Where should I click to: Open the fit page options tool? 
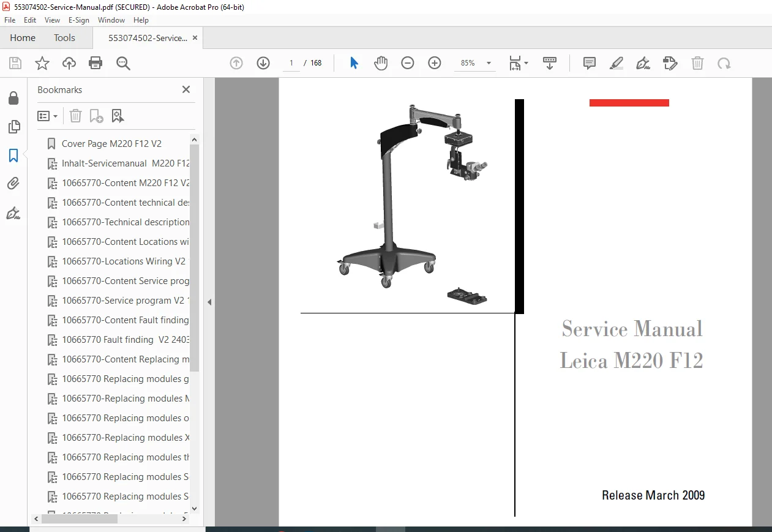pyautogui.click(x=518, y=63)
